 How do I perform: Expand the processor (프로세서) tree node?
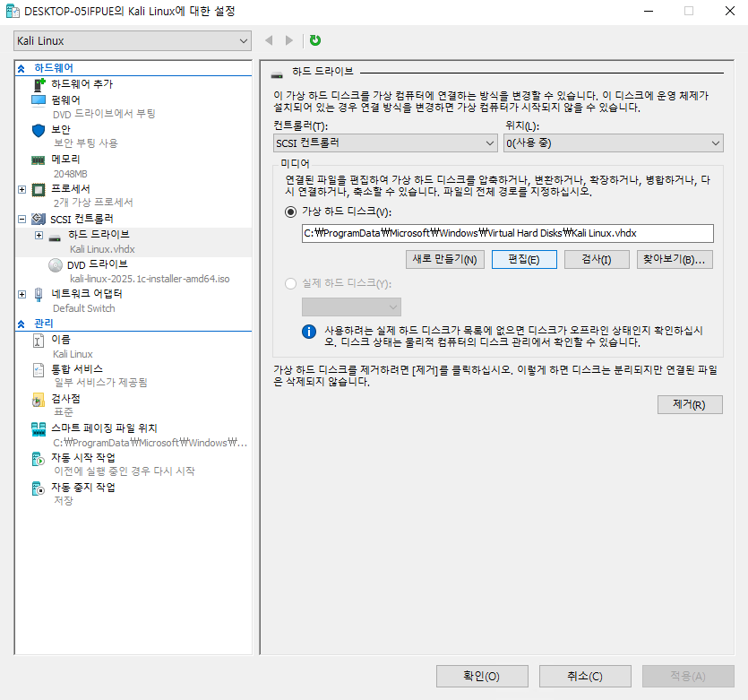[x=22, y=189]
